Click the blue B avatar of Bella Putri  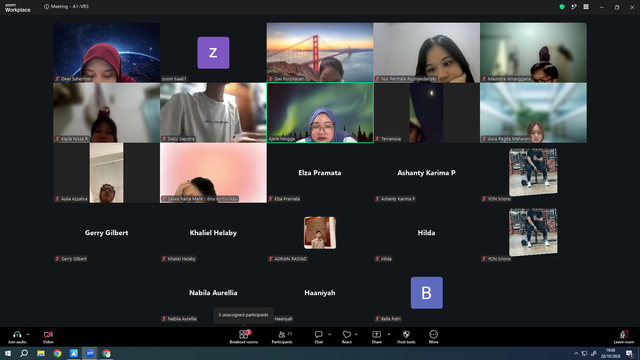point(427,293)
